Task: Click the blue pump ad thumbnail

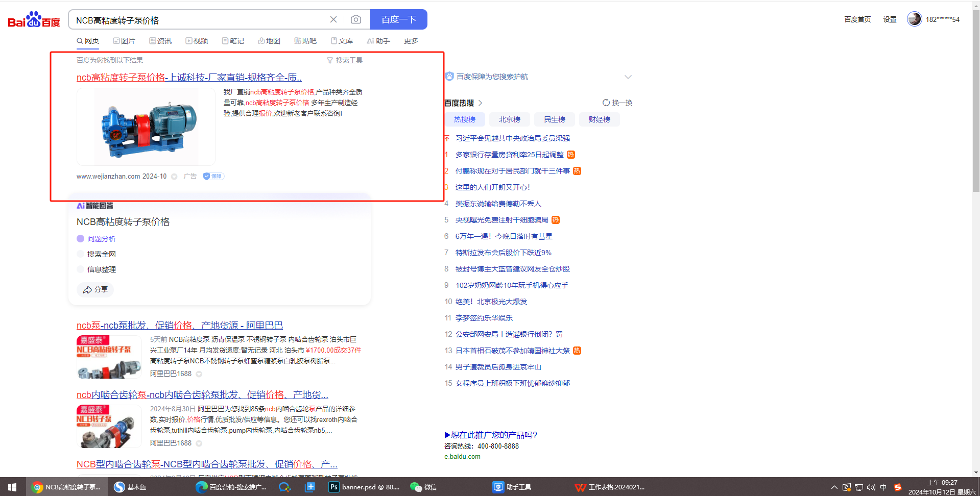Action: [x=146, y=127]
